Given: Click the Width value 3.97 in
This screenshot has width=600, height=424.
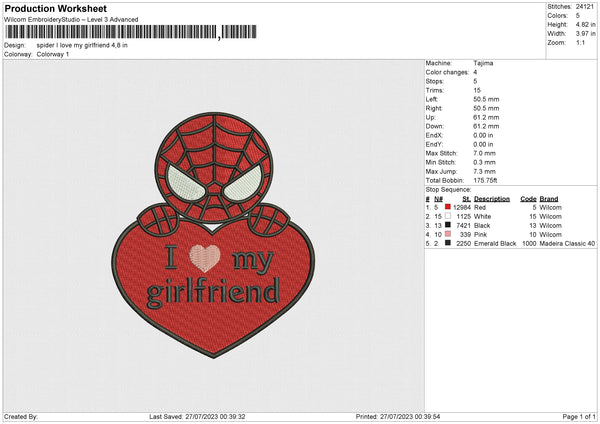Looking at the screenshot, I should (x=585, y=34).
